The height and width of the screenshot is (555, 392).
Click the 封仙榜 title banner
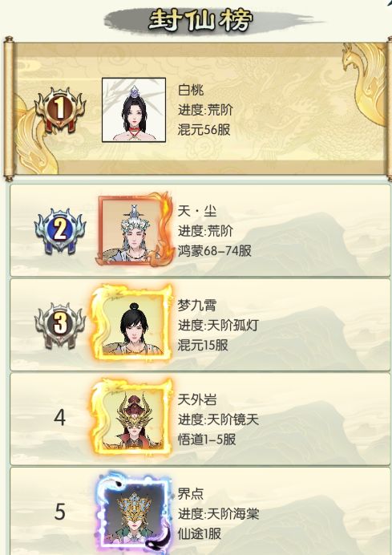pos(200,21)
